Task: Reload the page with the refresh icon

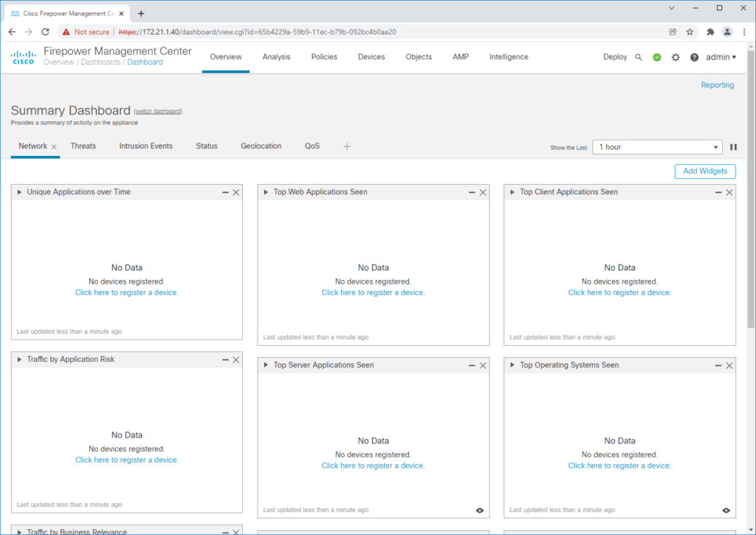Action: click(x=45, y=32)
